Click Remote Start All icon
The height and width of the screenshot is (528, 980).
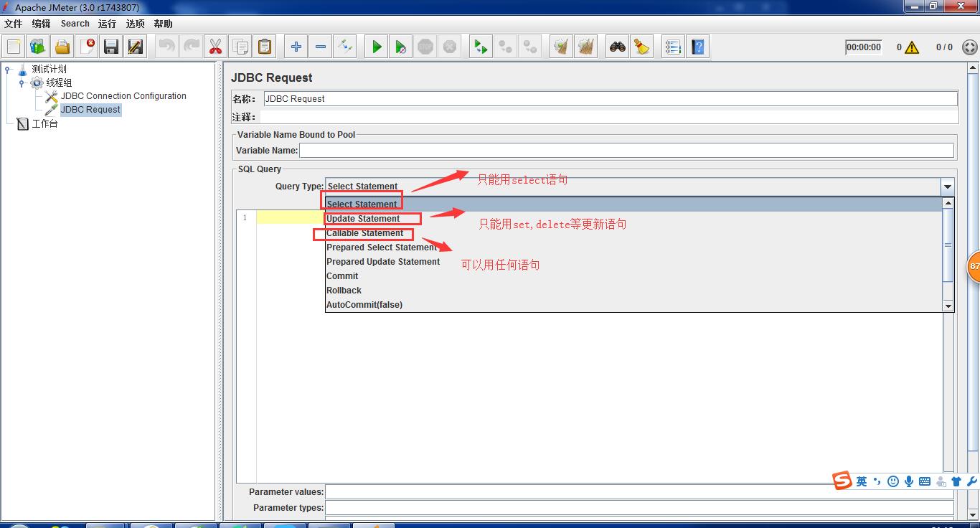481,47
